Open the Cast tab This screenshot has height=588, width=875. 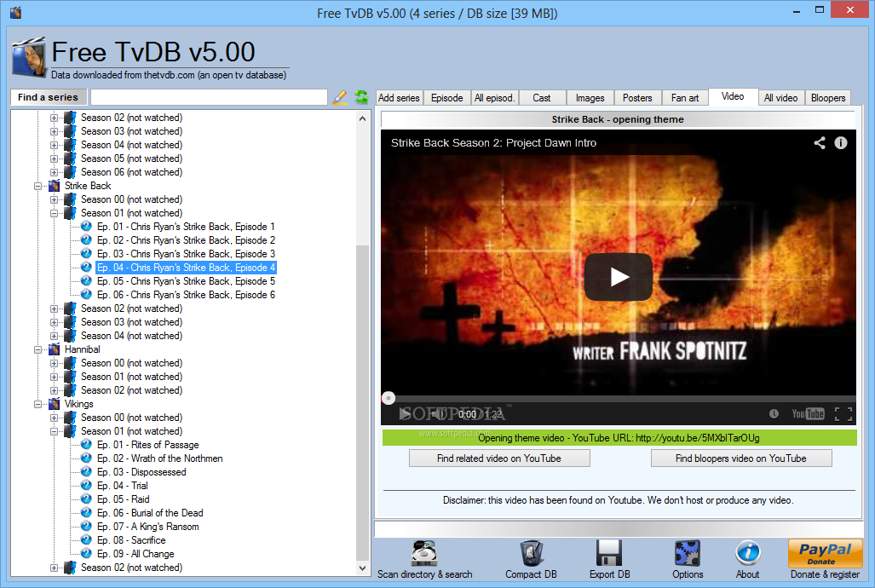coord(541,98)
